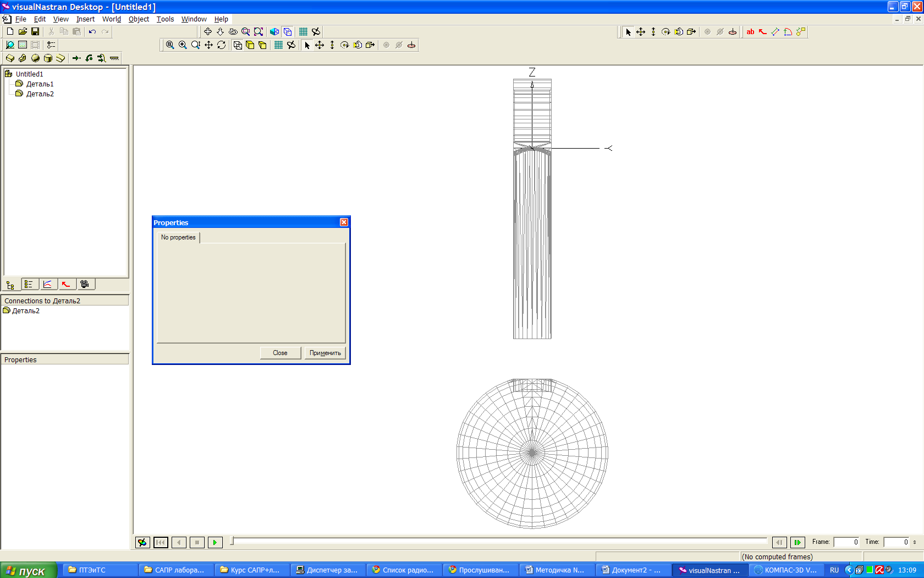924x578 pixels.
Task: Click the wireframe cube icon in the middle toolbar
Action: coord(238,45)
